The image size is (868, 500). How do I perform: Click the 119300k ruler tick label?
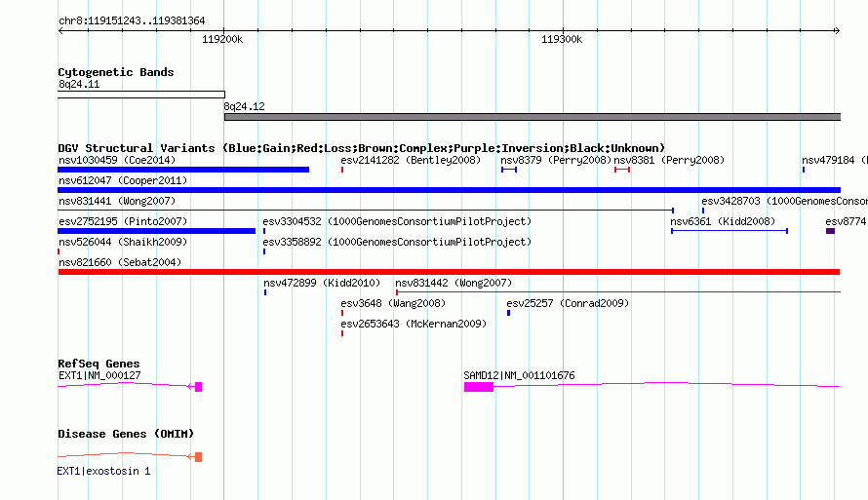562,39
